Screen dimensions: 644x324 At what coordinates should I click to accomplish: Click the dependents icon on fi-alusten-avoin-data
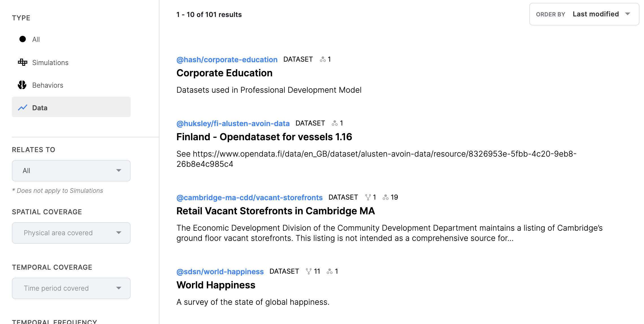click(x=335, y=123)
